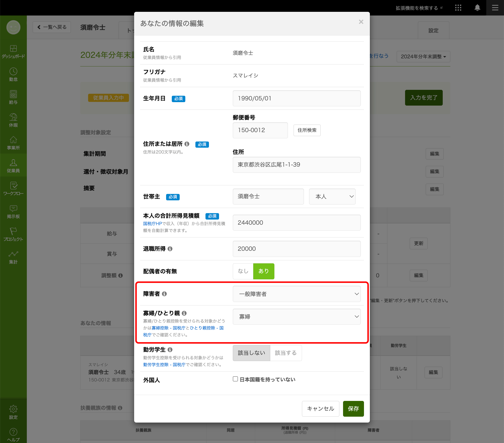504x443 pixels.
Task: Click the 郵便番号 input field
Action: (260, 130)
